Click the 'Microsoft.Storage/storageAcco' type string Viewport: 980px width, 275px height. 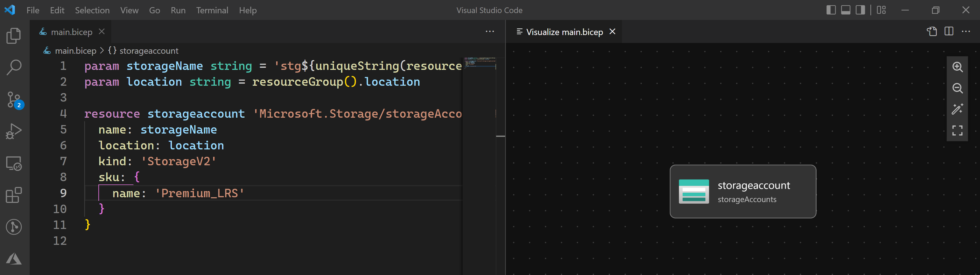[x=358, y=114]
